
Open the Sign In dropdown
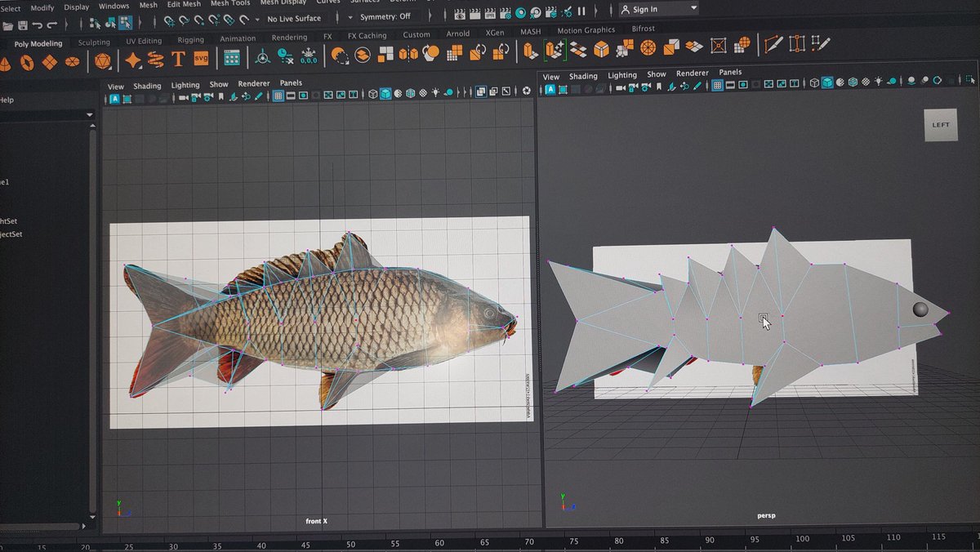[658, 9]
